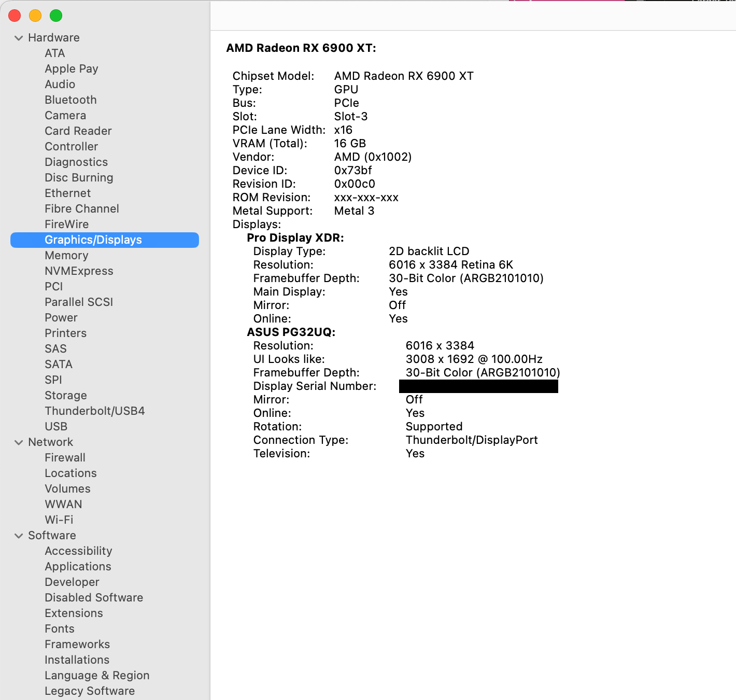Show Bluetooth hardware info

[70, 100]
